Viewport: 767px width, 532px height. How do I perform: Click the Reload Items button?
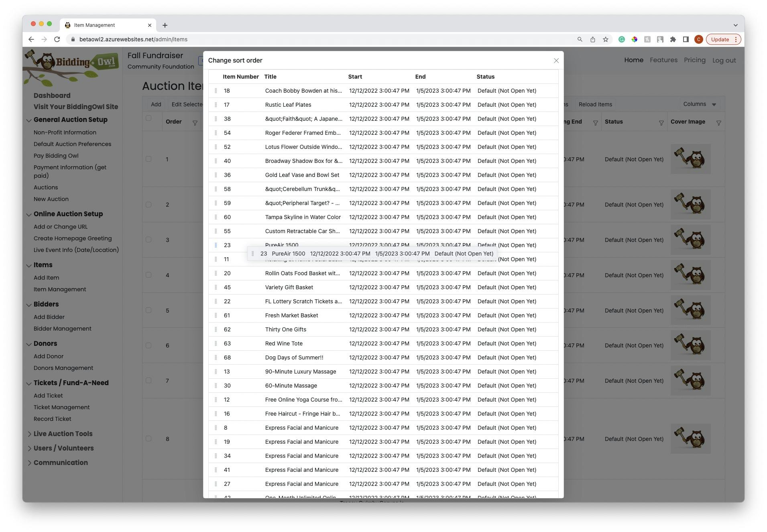595,104
